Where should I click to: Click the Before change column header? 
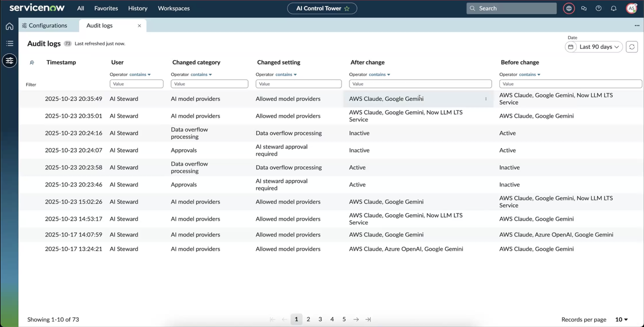coord(520,62)
